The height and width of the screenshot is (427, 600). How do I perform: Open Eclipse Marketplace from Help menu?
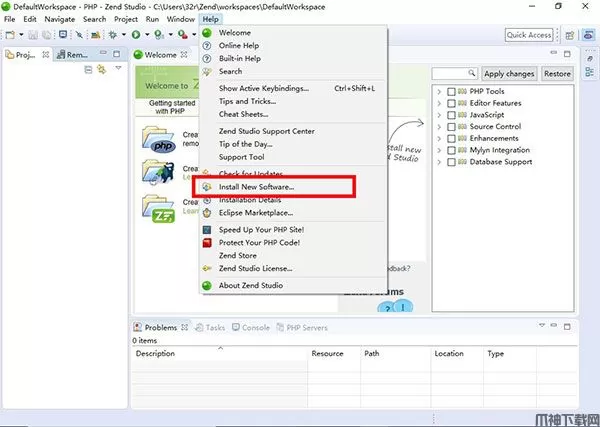pyautogui.click(x=255, y=213)
